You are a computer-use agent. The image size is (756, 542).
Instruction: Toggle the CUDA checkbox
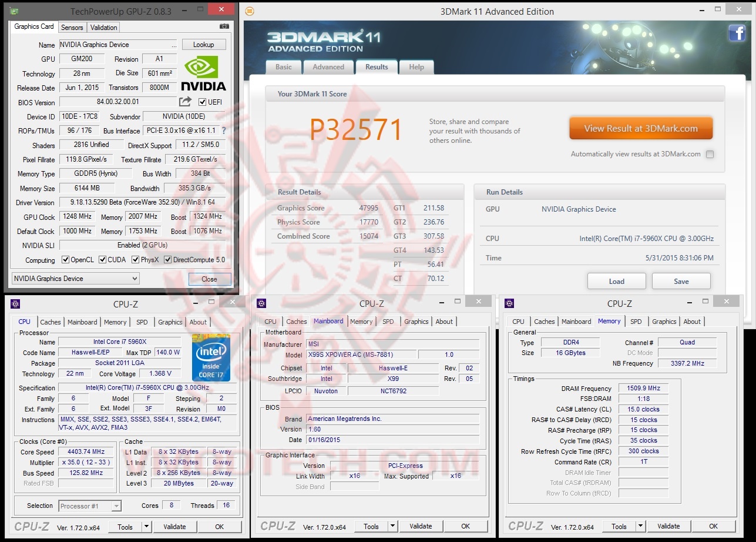coord(103,260)
